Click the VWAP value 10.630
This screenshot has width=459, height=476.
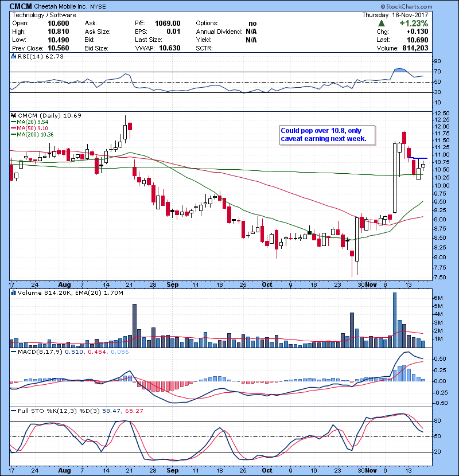coord(169,48)
